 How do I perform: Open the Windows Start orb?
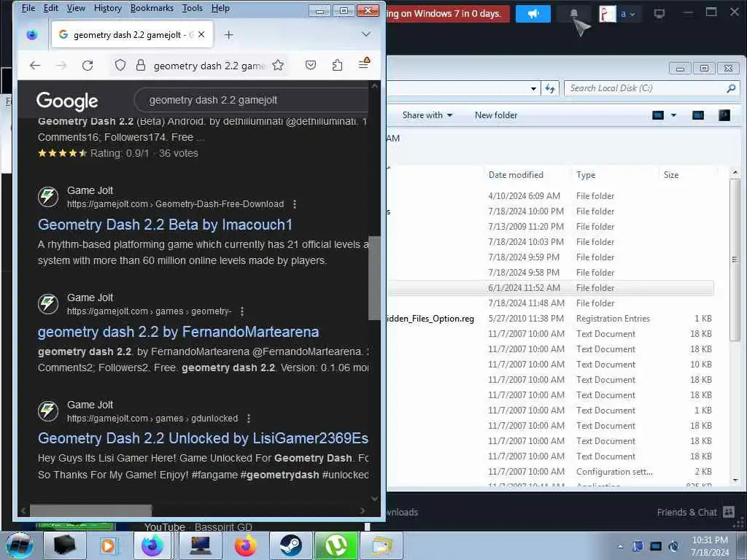(20, 545)
